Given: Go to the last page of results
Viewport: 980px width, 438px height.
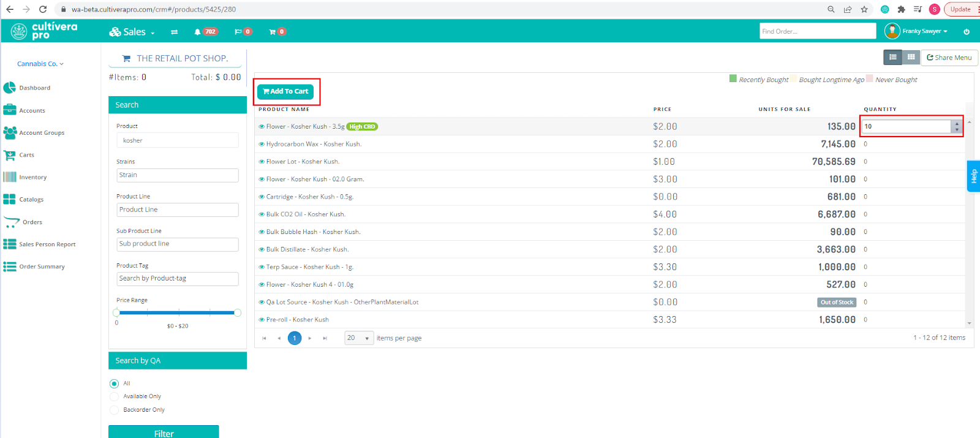Looking at the screenshot, I should click(325, 338).
